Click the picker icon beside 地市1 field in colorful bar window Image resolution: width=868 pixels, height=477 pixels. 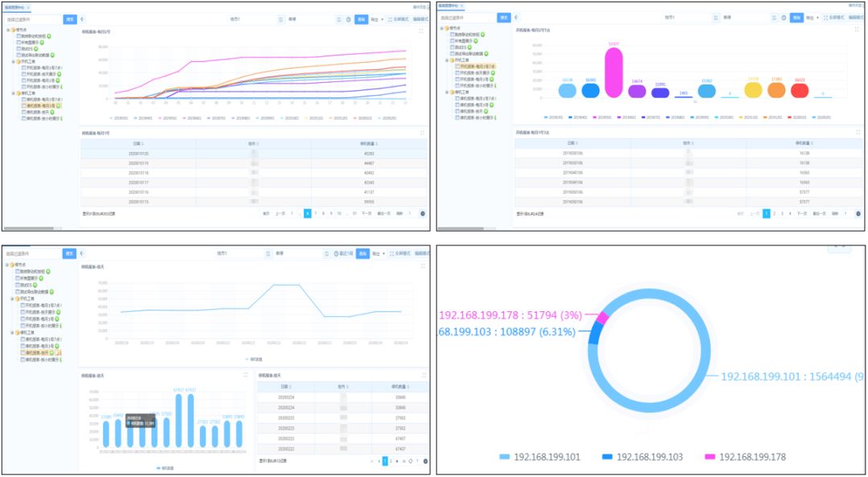coord(714,18)
